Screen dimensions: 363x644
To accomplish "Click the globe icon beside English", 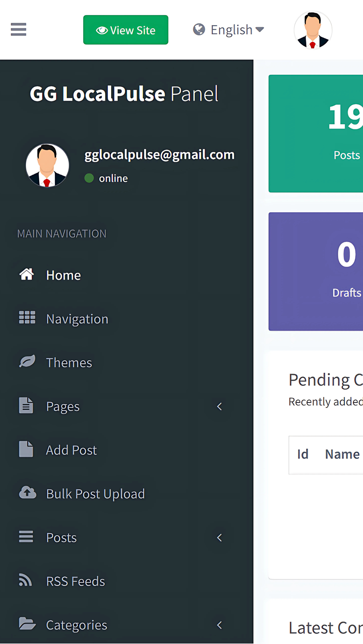I will coord(199,29).
